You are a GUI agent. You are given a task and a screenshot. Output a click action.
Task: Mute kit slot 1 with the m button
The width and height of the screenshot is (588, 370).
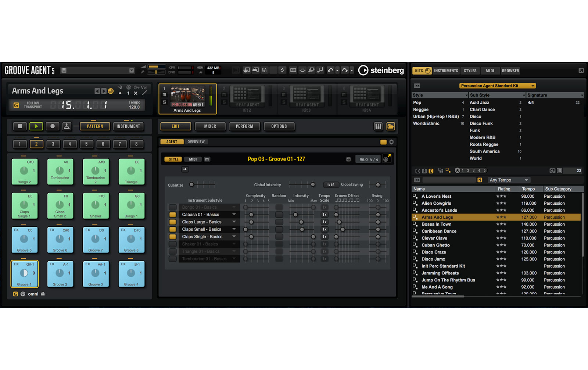pos(164,95)
